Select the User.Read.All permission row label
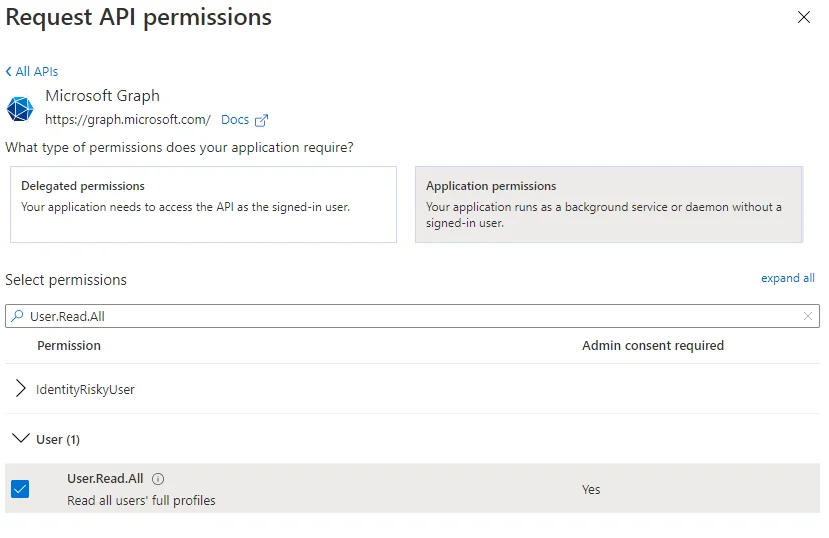829x538 pixels. pyautogui.click(x=105, y=479)
